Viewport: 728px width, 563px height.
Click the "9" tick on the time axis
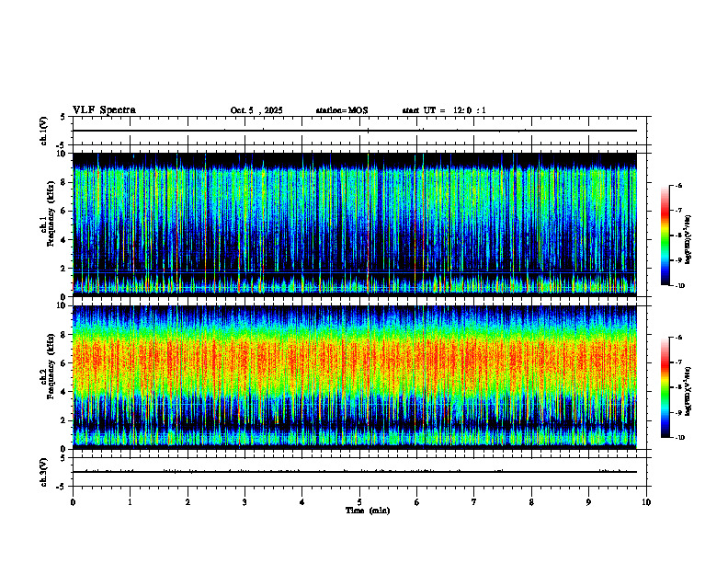(x=588, y=502)
